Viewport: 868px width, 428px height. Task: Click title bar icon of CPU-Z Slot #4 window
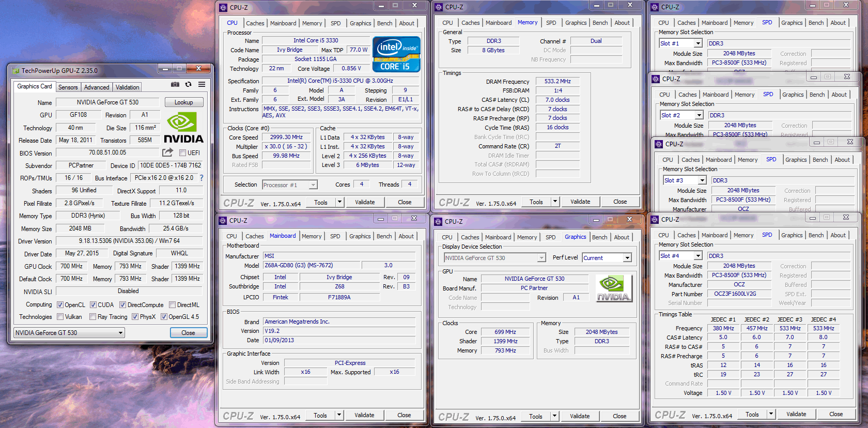pos(655,220)
